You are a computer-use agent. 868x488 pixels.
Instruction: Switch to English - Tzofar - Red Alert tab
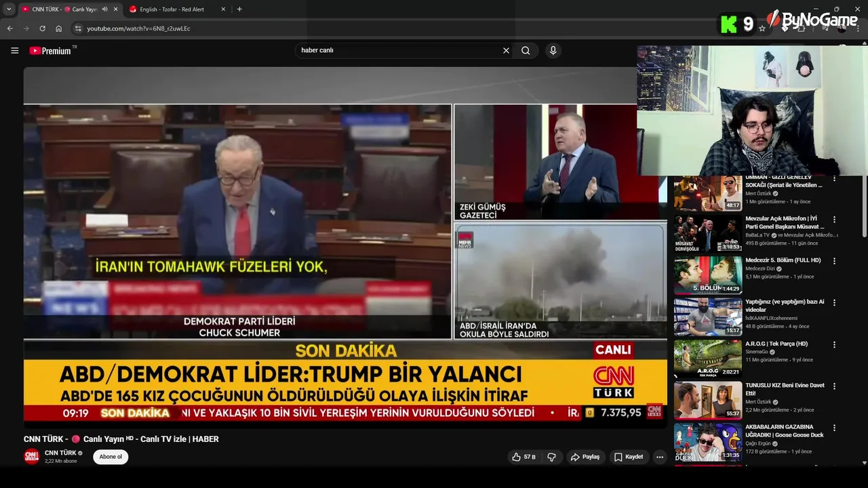point(176,9)
